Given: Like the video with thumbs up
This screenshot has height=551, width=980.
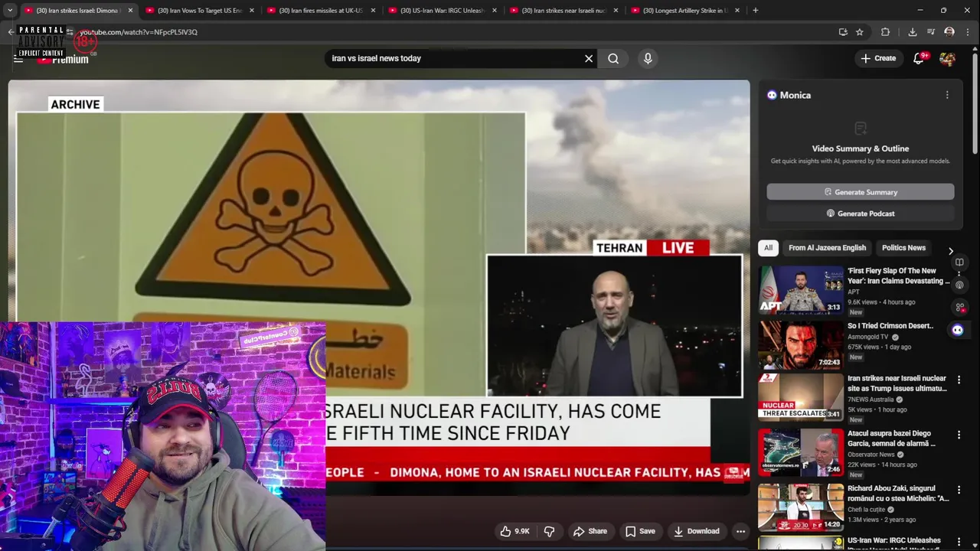Looking at the screenshot, I should tap(514, 531).
